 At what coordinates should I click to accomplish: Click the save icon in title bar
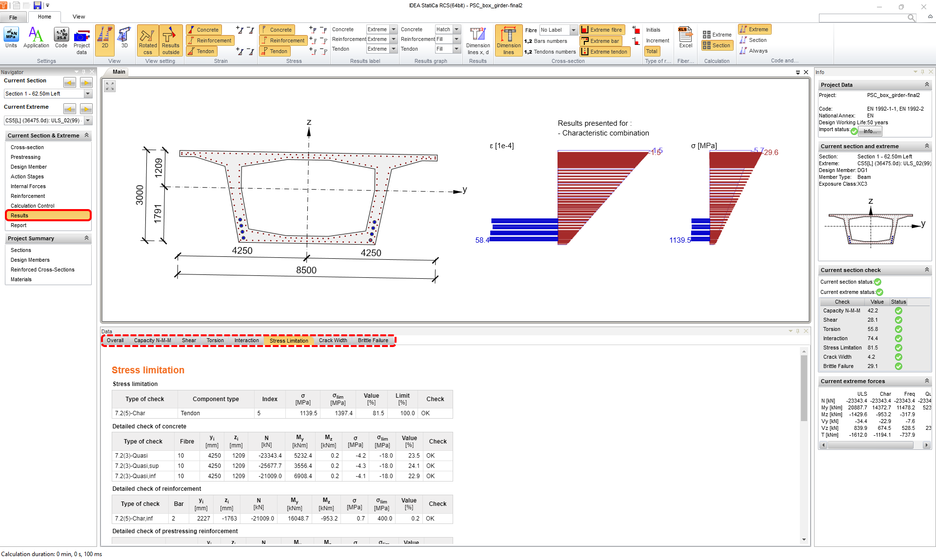coord(37,5)
